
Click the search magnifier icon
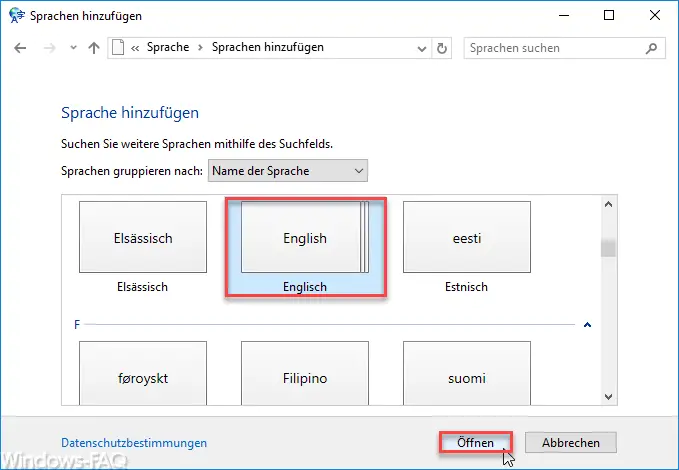(x=651, y=48)
